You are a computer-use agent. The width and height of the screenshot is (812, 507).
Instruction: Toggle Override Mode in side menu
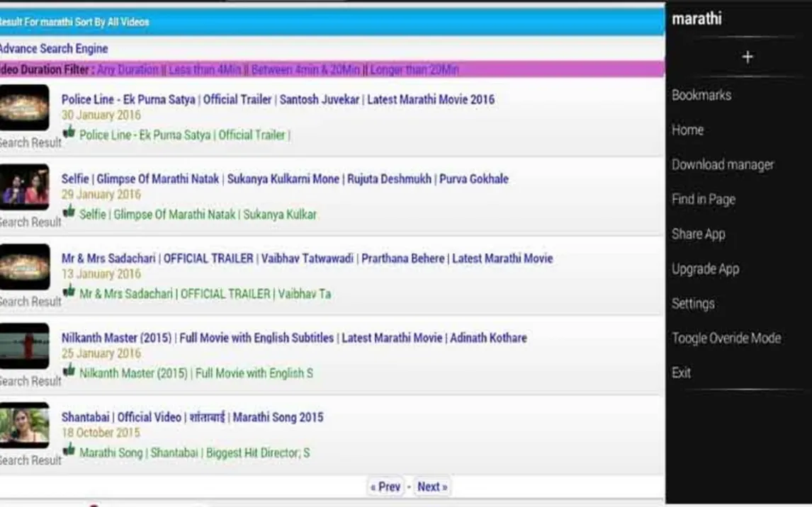pos(726,338)
